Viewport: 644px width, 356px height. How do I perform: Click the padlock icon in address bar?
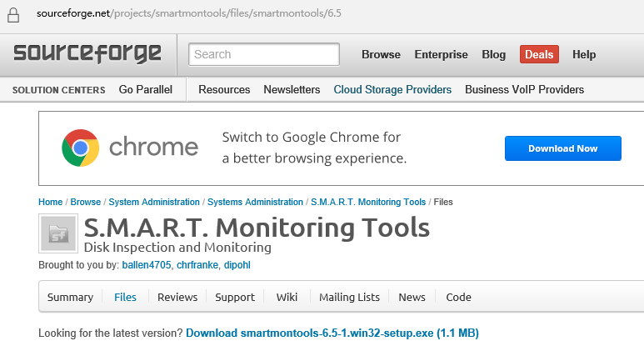(x=13, y=15)
